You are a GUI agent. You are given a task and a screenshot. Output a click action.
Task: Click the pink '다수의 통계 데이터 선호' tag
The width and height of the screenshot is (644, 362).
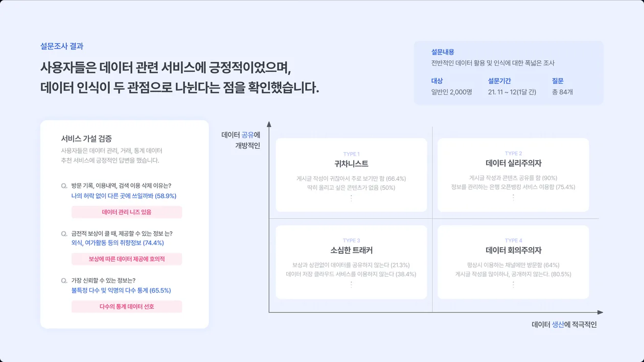[127, 307]
